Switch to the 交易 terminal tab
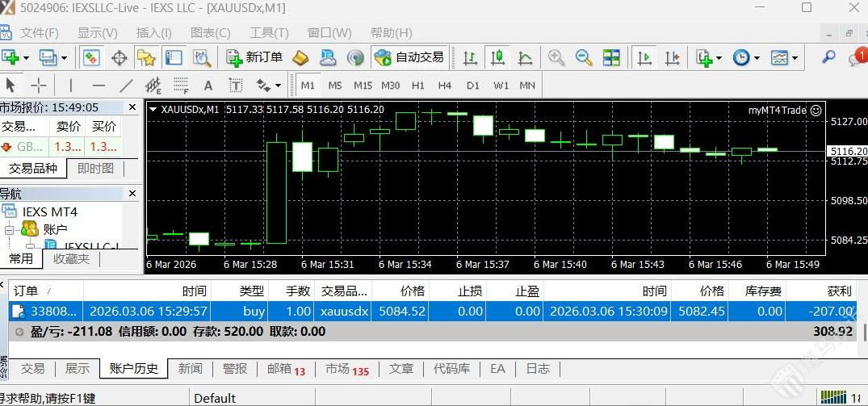The image size is (868, 406). click(32, 368)
